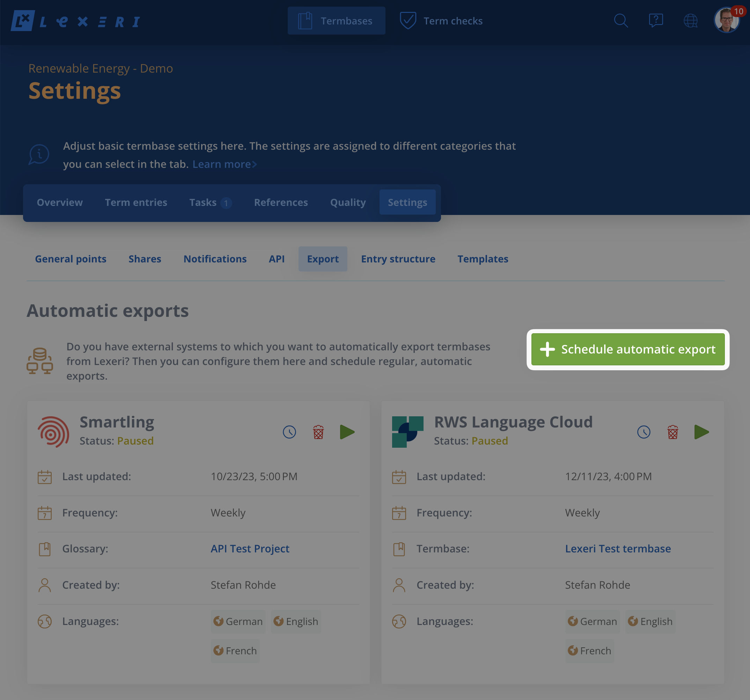This screenshot has height=700, width=750.
Task: Click the info bubble icon beside the description
Action: pyautogui.click(x=39, y=155)
